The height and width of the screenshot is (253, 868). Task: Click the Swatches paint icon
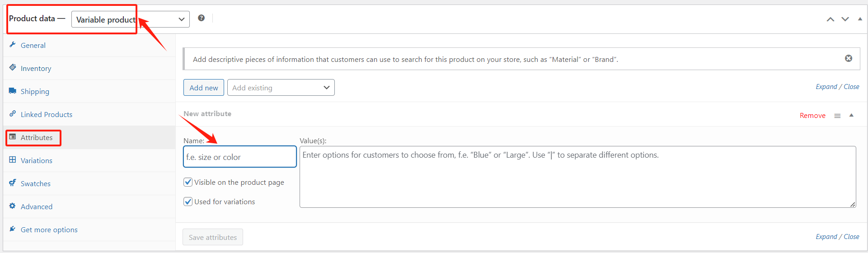[13, 183]
